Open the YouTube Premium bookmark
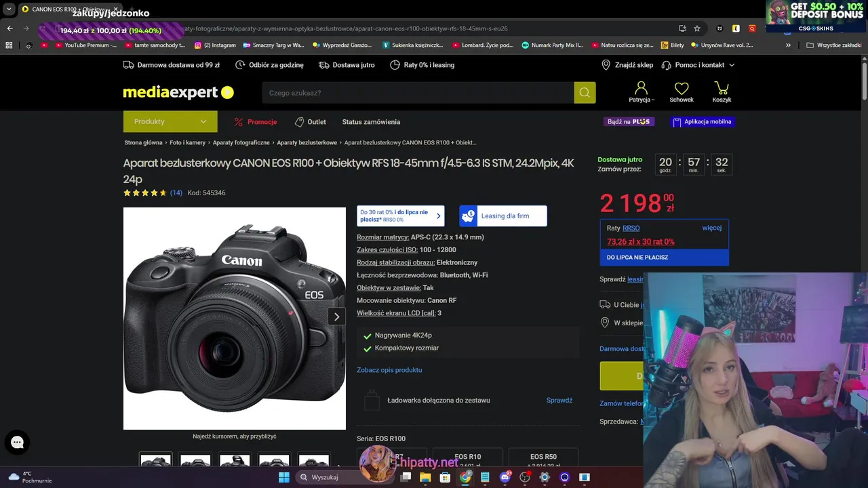The width and height of the screenshot is (868, 488). (x=85, y=45)
